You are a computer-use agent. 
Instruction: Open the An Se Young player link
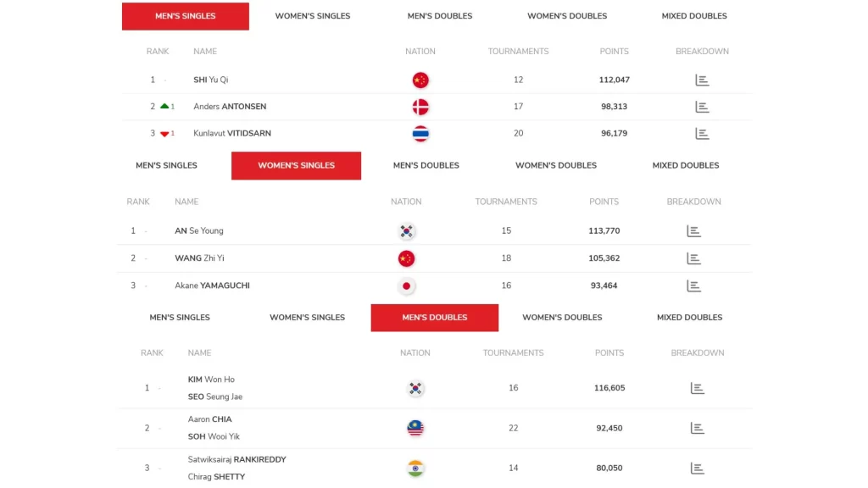pos(199,231)
